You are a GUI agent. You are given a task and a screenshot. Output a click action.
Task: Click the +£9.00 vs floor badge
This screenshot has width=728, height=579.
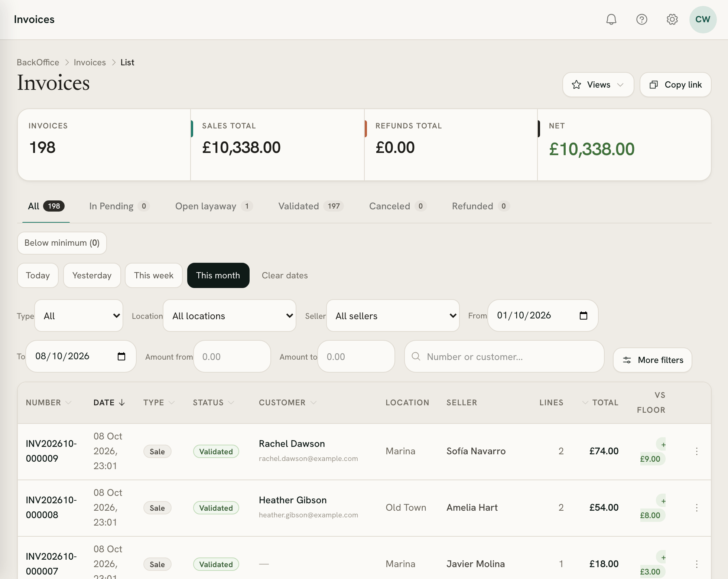pos(652,452)
